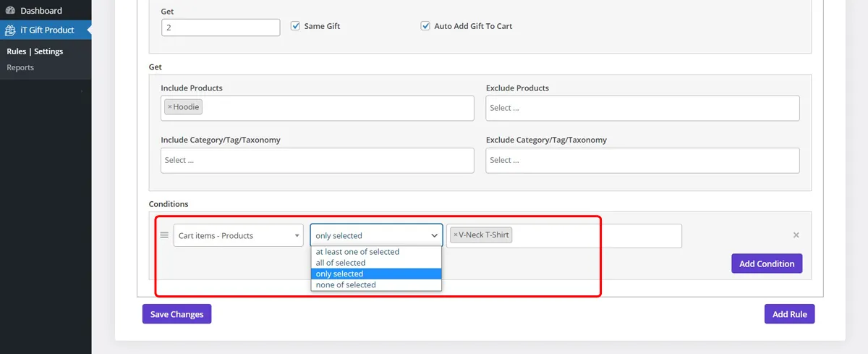
Task: Remove the V-Neck T-Shirt tag
Action: pos(455,235)
